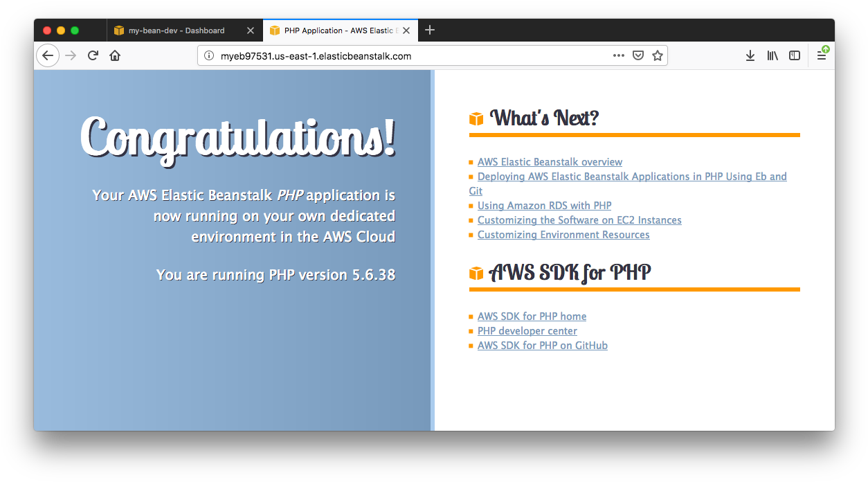View site information icon in address bar
This screenshot has width=868, height=482.
pos(209,56)
